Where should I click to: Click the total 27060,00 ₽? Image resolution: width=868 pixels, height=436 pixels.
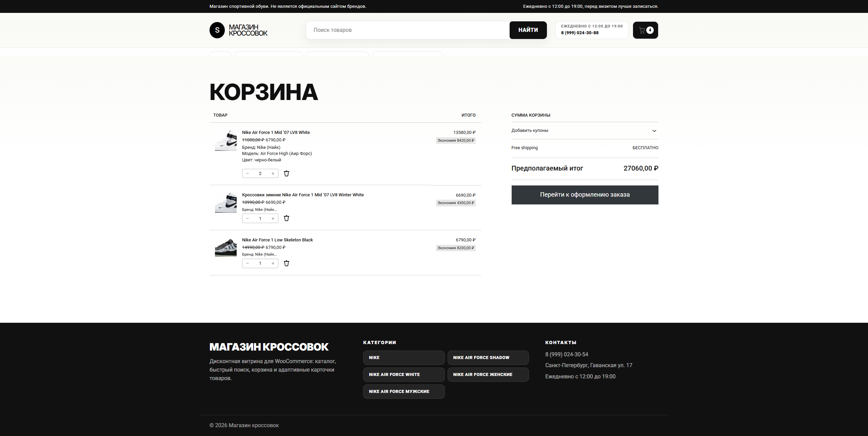tap(641, 169)
